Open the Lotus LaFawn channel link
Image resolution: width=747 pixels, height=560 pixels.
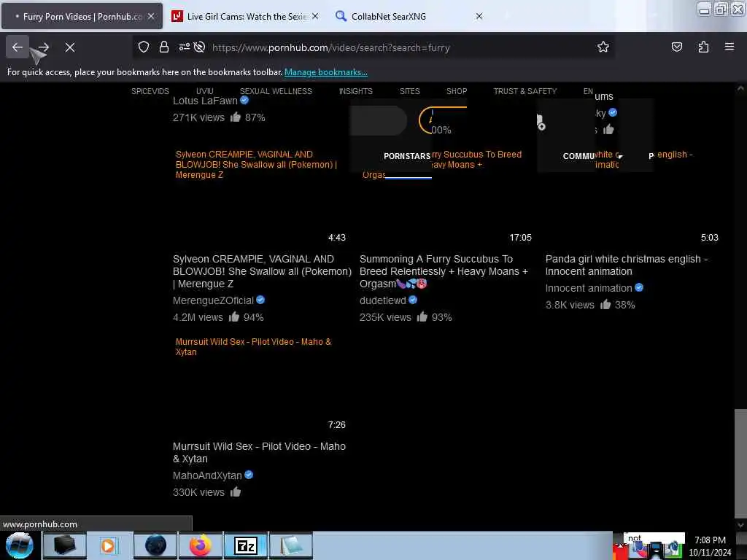(205, 101)
